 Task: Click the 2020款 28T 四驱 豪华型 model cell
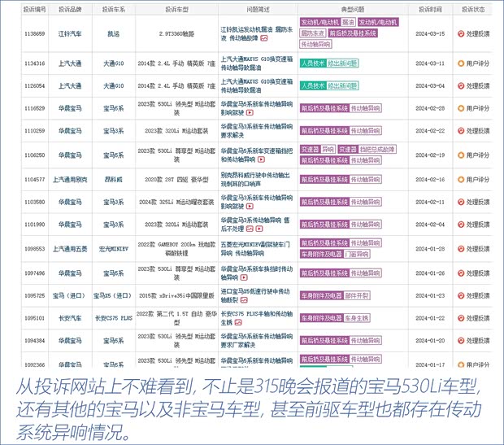[176, 180]
